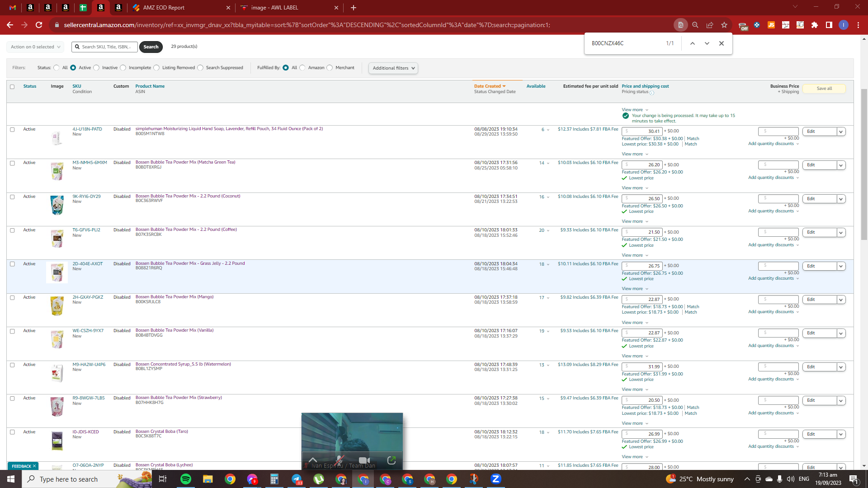
Task: Open the Action on 0 selected dropdown
Action: pos(35,47)
